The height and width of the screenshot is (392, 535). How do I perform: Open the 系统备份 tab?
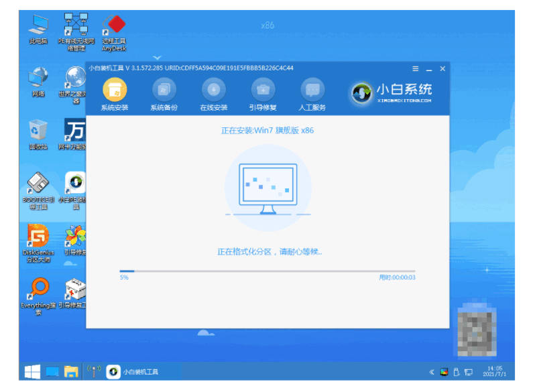164,94
